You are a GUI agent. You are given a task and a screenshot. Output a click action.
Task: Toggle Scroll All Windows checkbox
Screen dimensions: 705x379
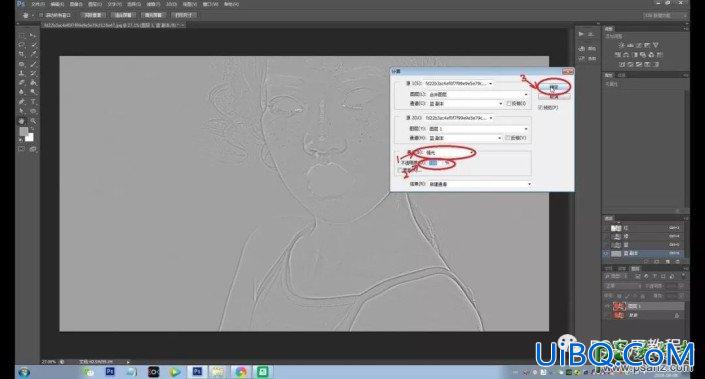pos(41,15)
